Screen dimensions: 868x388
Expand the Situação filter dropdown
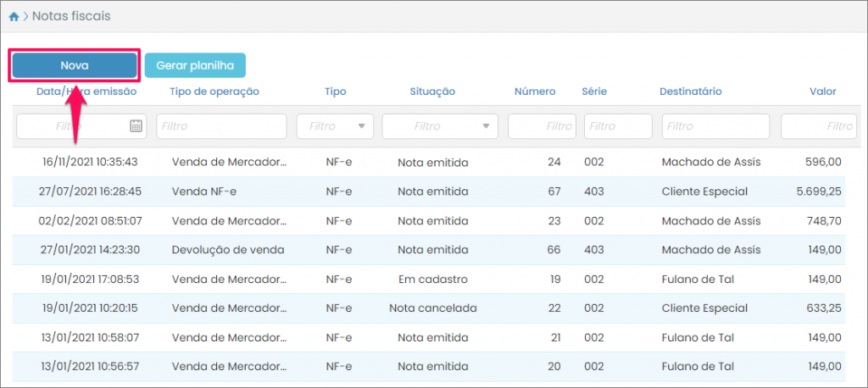(487, 126)
